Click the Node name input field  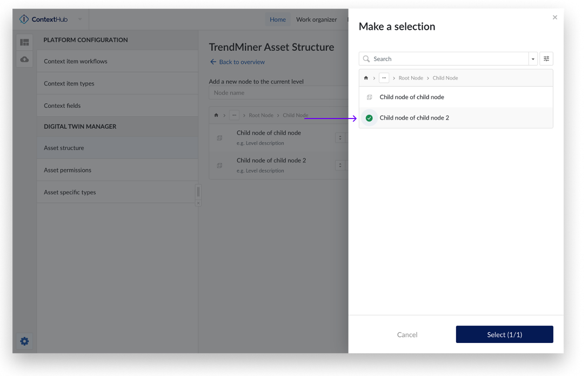278,93
